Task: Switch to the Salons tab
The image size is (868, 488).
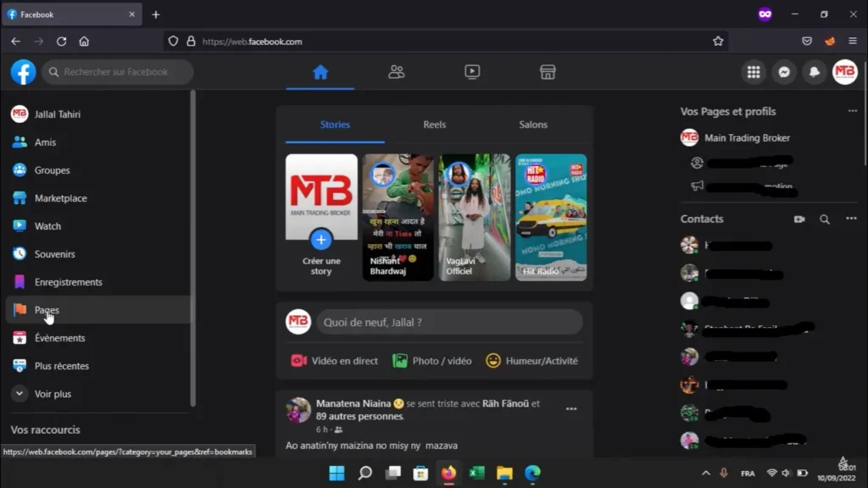Action: (x=533, y=125)
